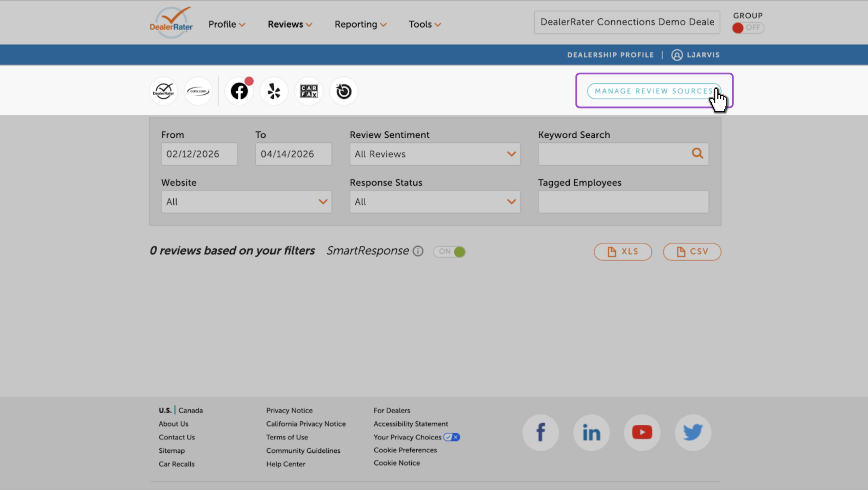Viewport: 868px width, 490px height.
Task: Toggle the GROUP switch
Action: tap(748, 28)
